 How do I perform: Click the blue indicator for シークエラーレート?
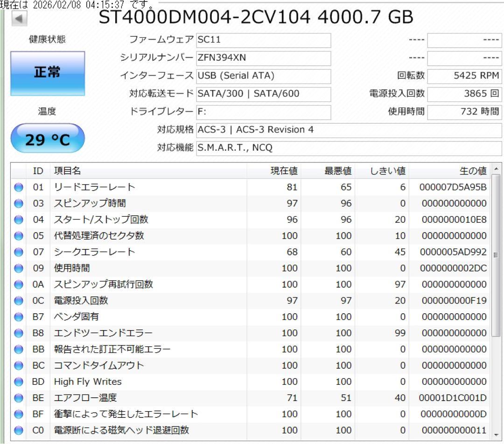18,252
